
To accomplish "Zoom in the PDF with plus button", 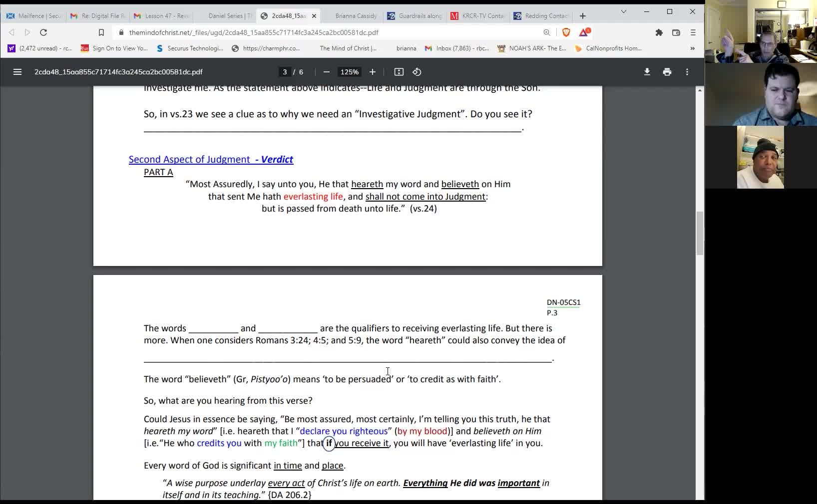I will click(x=373, y=72).
